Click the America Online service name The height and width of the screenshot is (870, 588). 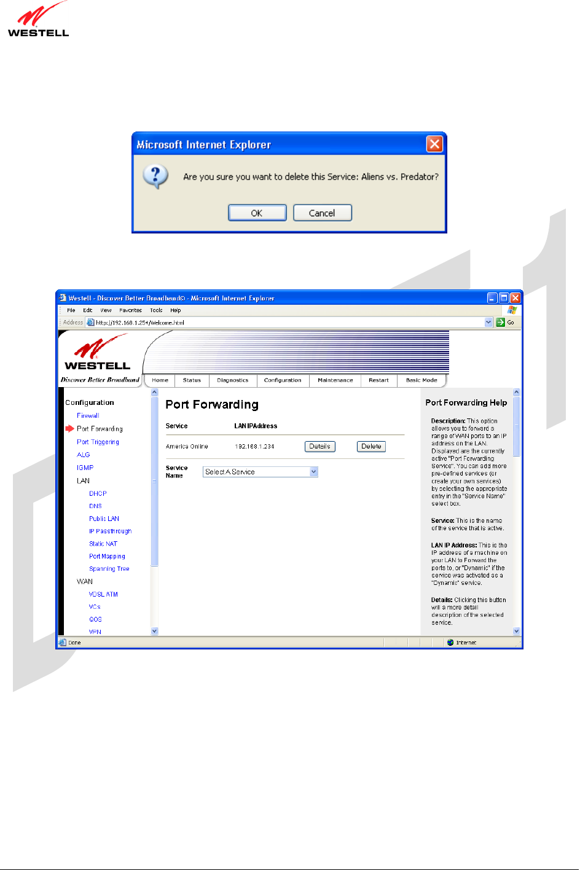click(187, 447)
